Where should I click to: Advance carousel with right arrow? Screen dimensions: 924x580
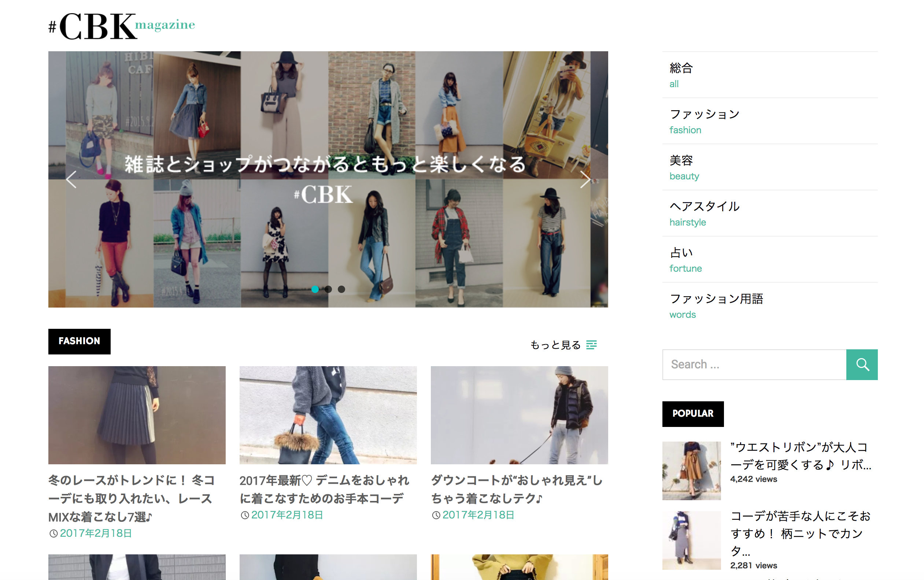pyautogui.click(x=585, y=179)
